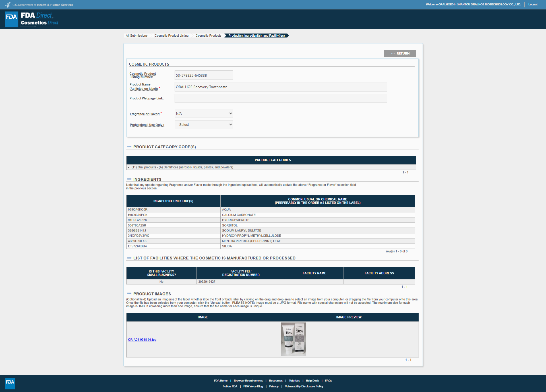Go to All Submissions breadcrumb
This screenshot has width=546, height=392.
pyautogui.click(x=136, y=36)
